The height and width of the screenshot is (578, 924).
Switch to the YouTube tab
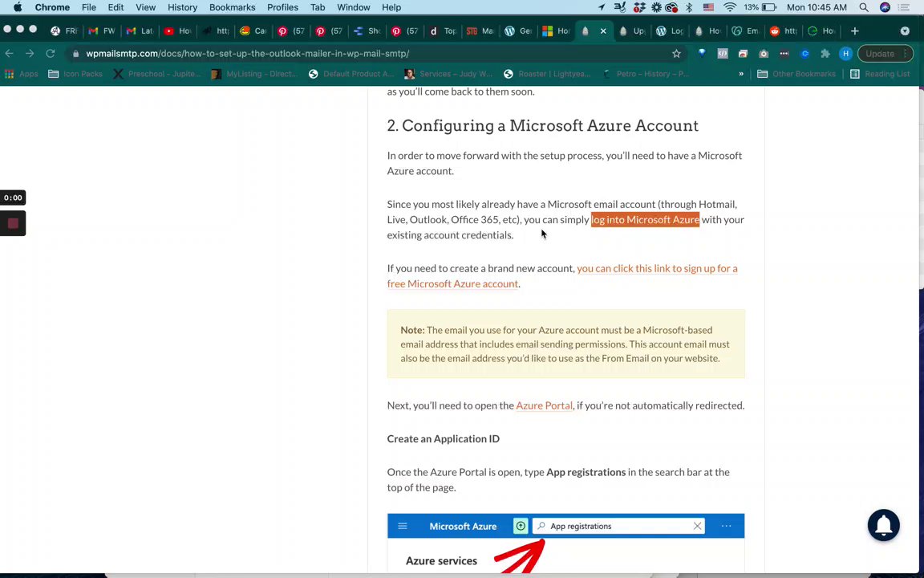point(177,31)
